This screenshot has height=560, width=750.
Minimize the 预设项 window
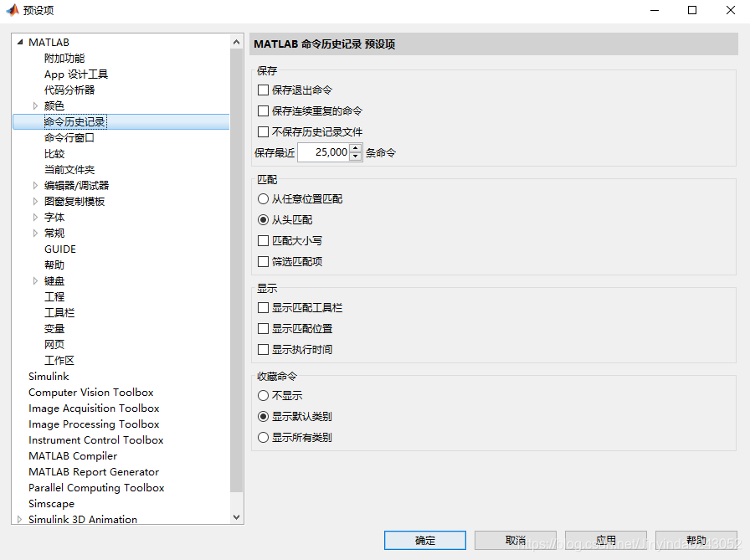[x=655, y=10]
